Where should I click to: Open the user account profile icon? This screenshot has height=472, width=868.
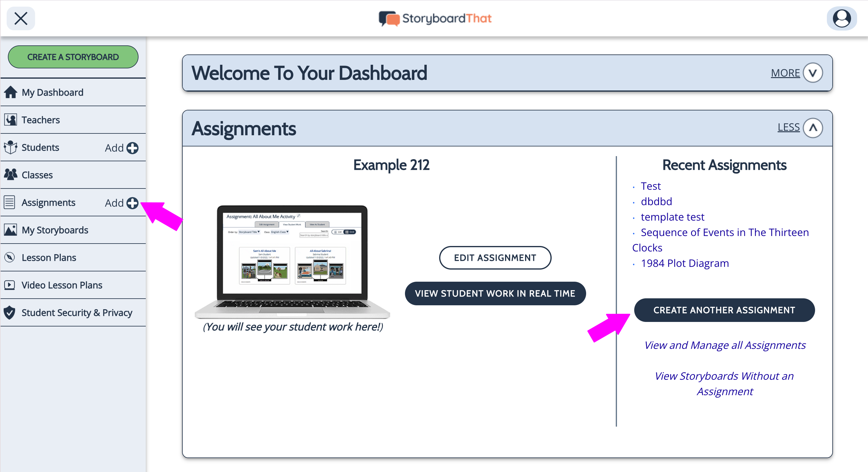(x=841, y=18)
